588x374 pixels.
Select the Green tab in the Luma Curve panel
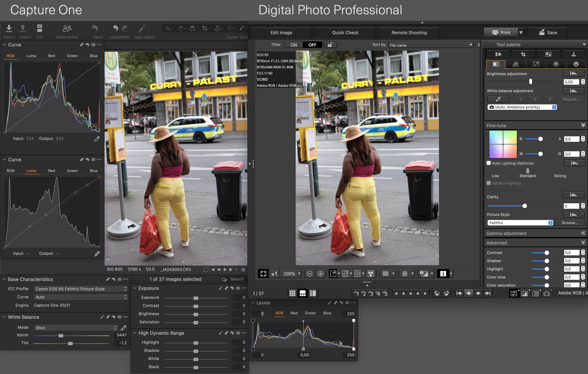pos(72,171)
